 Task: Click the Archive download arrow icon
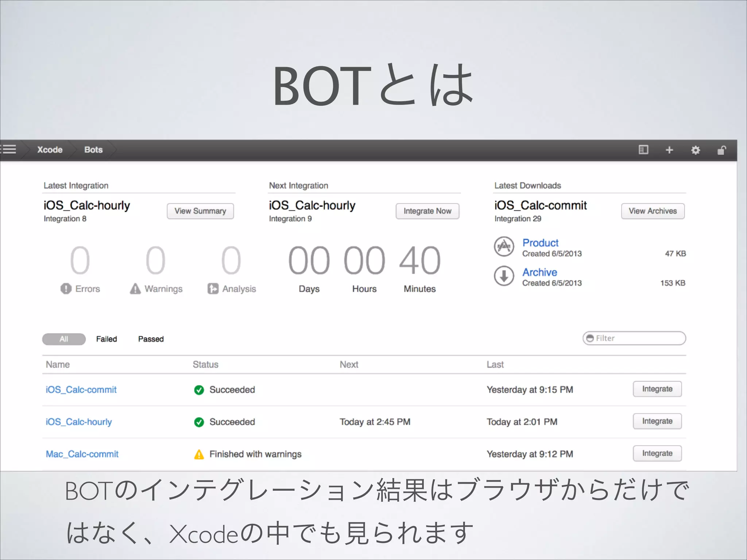tap(504, 276)
